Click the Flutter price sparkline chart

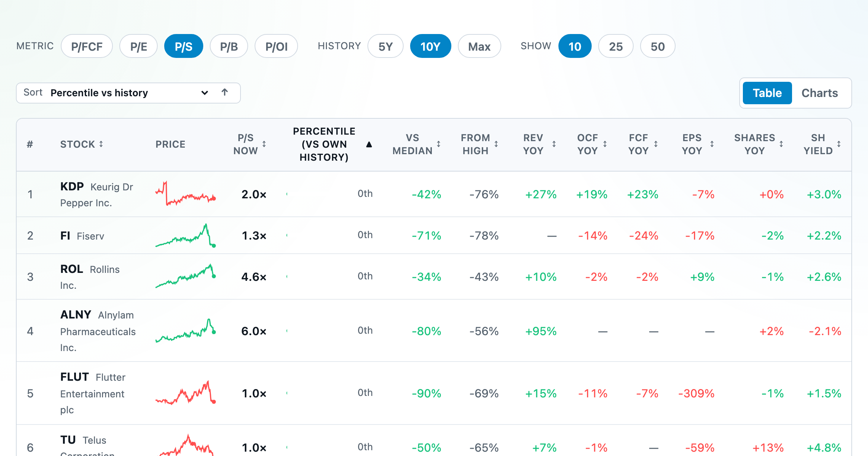click(186, 393)
